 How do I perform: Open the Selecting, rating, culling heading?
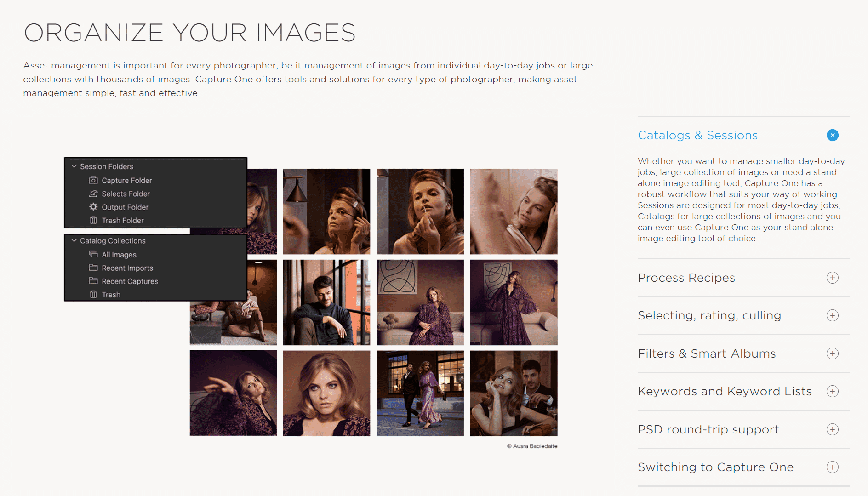pos(709,315)
